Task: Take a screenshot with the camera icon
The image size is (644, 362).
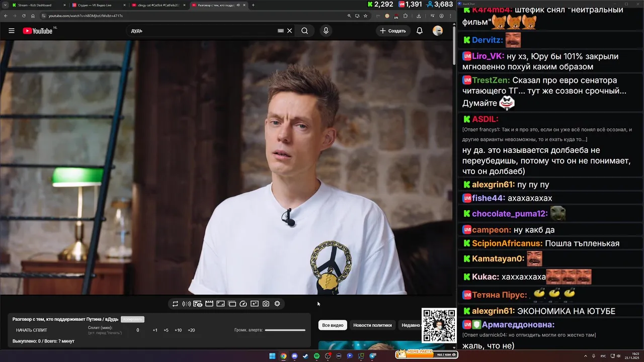Action: (x=266, y=304)
